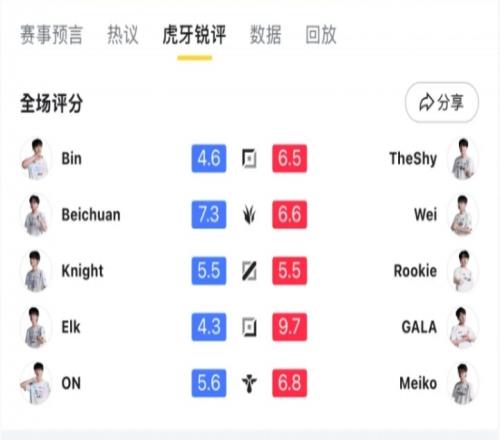Click the jungle role icon
The height and width of the screenshot is (440, 500).
click(x=249, y=214)
